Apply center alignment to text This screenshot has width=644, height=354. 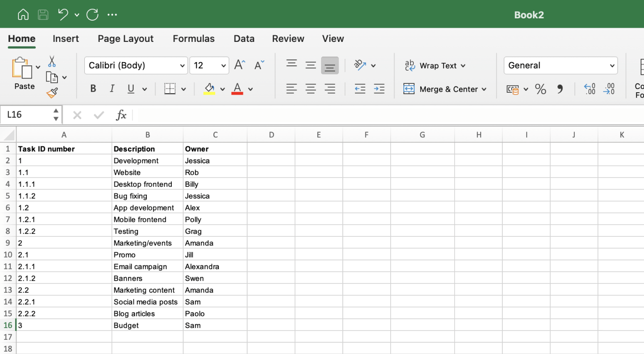point(311,88)
